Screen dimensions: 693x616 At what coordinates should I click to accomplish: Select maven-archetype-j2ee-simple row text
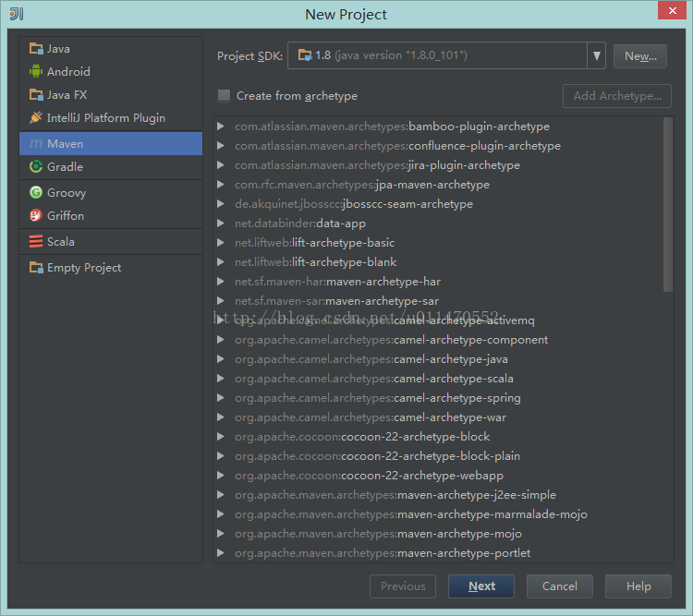[395, 495]
